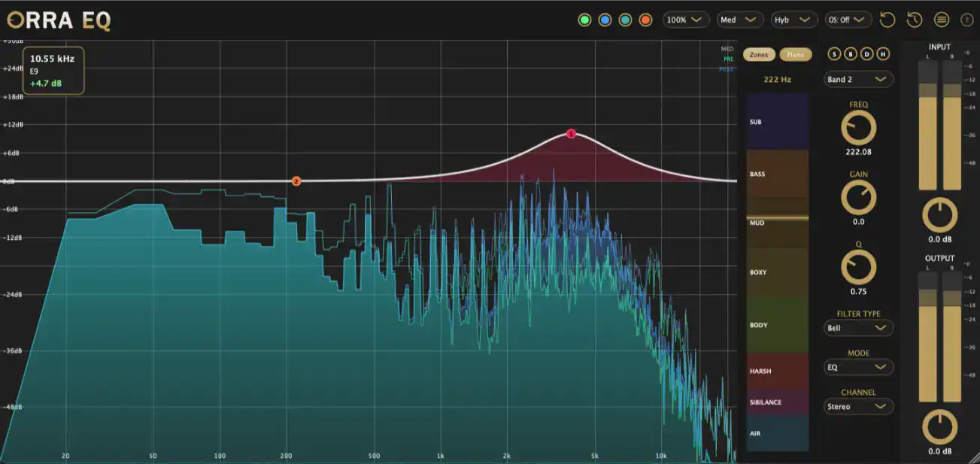This screenshot has height=464, width=980.
Task: Click the orange color circle in the header
Action: coord(645,20)
